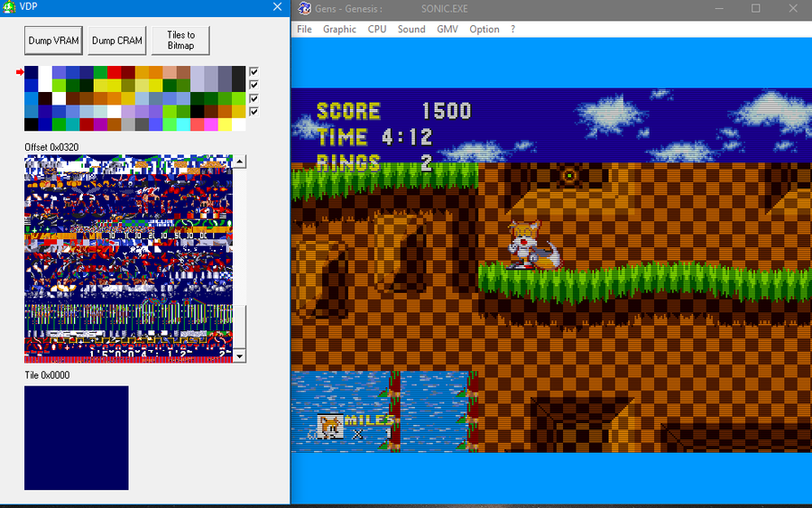Image resolution: width=812 pixels, height=508 pixels.
Task: Click the SCORE text in game
Action: 348,111
